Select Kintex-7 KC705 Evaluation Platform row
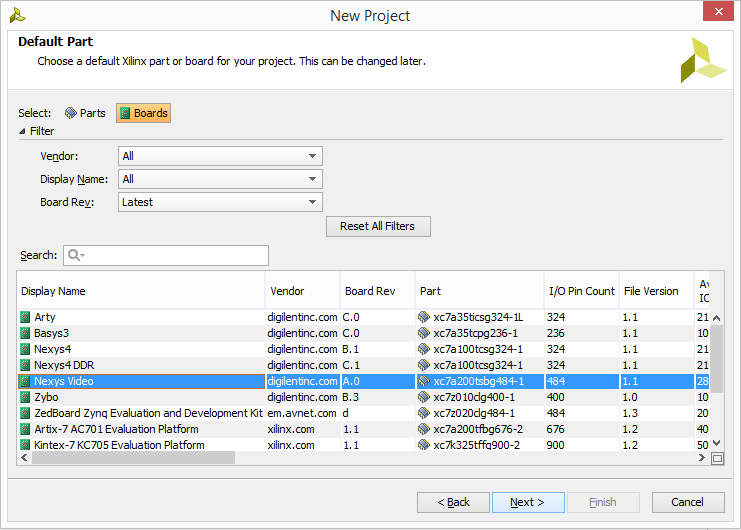The image size is (741, 530). pos(363,445)
